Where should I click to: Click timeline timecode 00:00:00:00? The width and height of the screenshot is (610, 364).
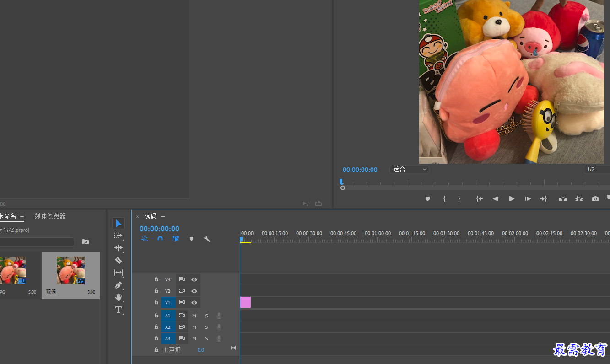159,229
